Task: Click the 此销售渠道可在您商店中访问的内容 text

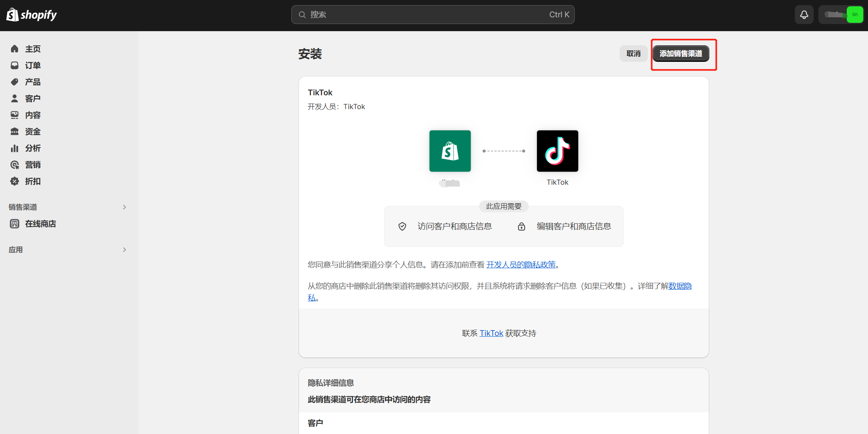Action: click(369, 399)
